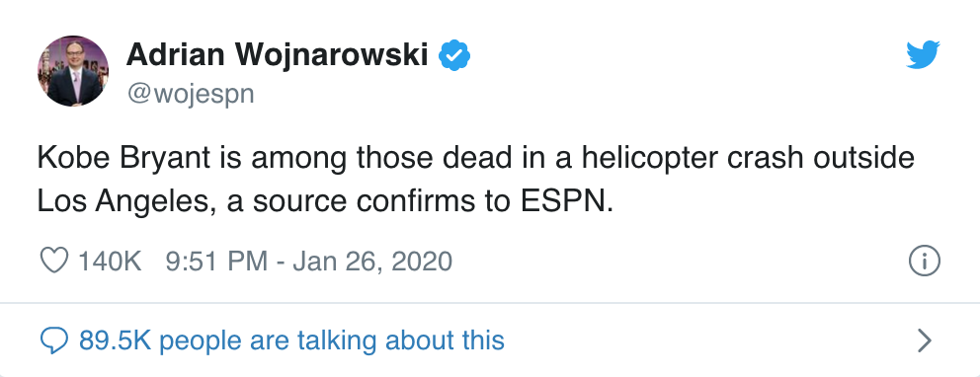
Task: Open the 9:51 PM time link
Action: [216, 261]
